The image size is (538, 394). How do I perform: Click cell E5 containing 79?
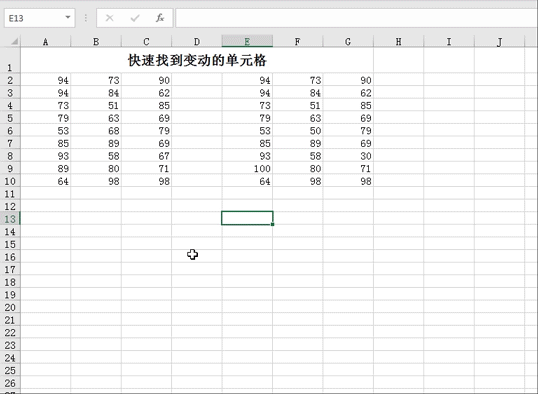tap(247, 118)
